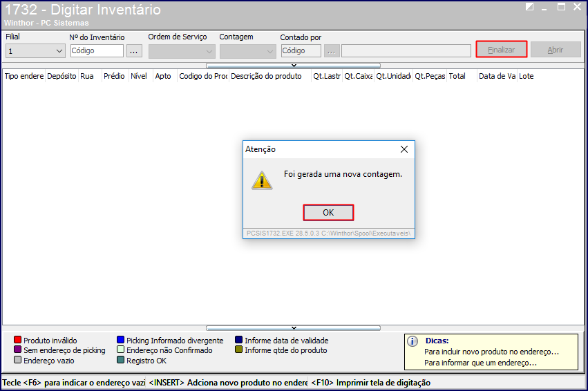Image resolution: width=588 pixels, height=391 pixels.
Task: Click the Apto column header
Action: point(165,76)
